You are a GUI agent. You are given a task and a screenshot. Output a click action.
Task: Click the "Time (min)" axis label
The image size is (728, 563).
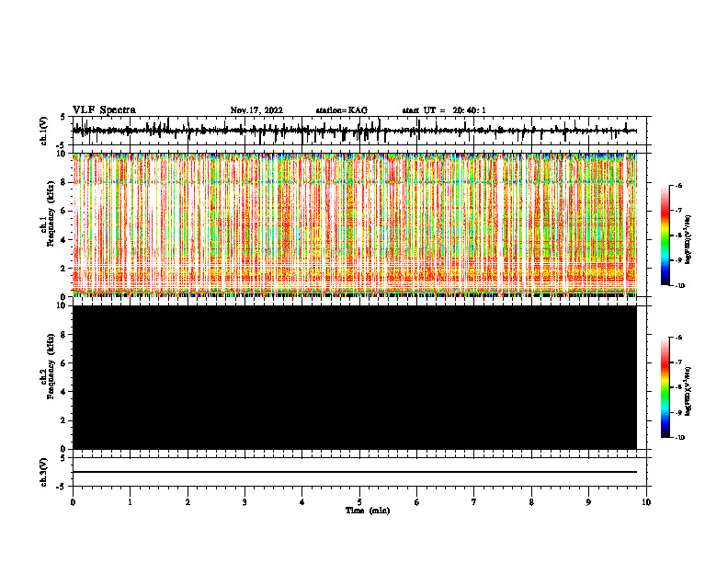[368, 511]
